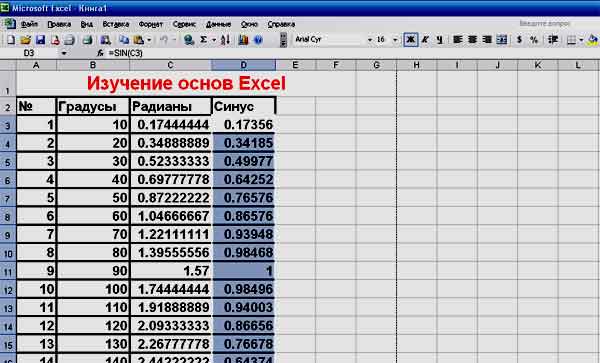Screen dimensions: 600x363
Task: Click Merge and Center icon
Action: pos(502,39)
